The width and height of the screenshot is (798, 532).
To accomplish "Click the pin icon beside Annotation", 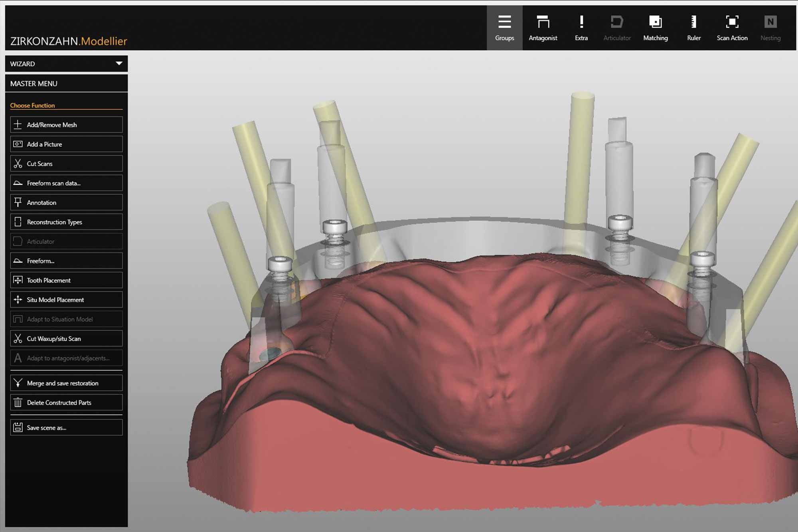I will (x=18, y=202).
